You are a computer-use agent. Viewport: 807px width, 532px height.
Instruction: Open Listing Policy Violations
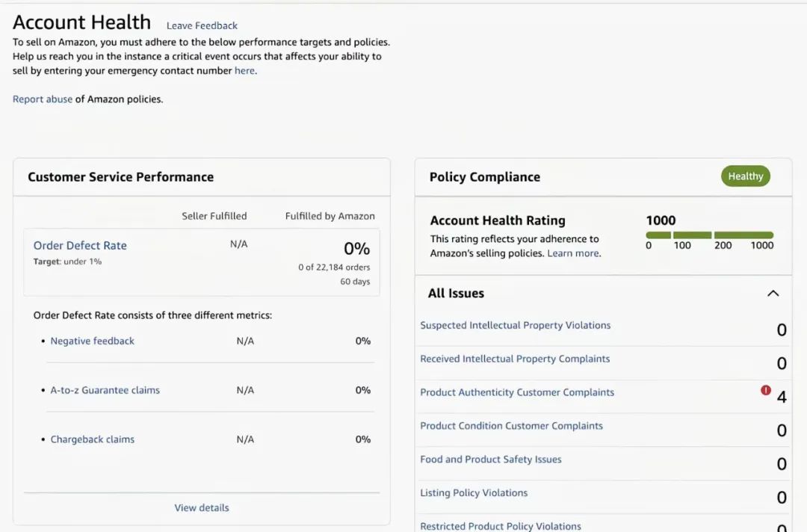coord(474,493)
